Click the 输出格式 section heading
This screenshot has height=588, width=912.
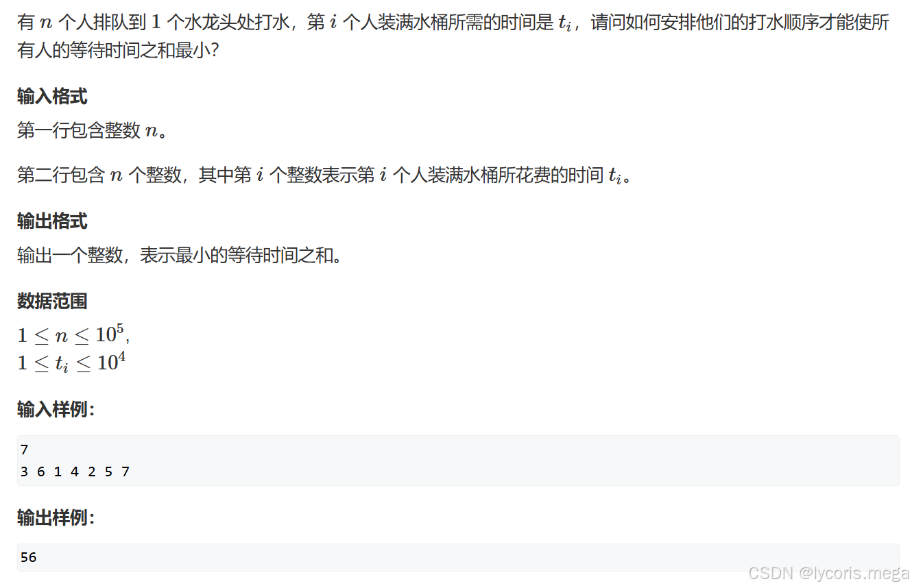pyautogui.click(x=52, y=221)
